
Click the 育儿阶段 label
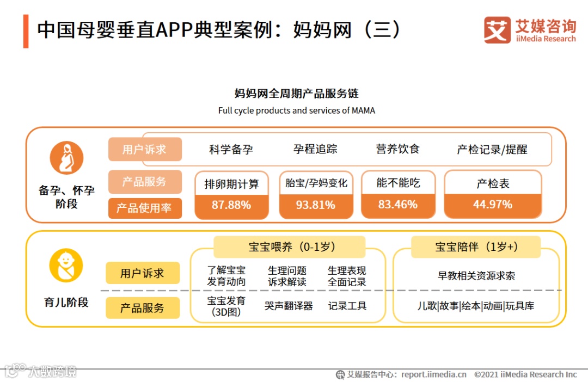tap(66, 302)
